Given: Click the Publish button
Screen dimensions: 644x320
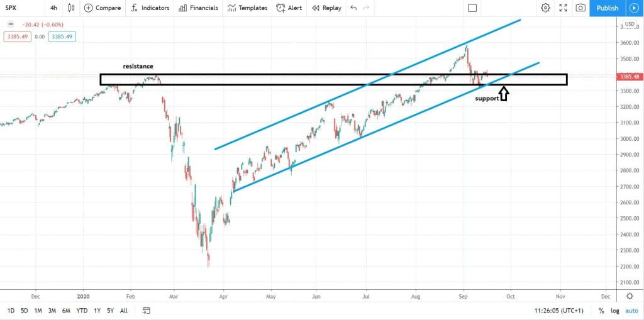Looking at the screenshot, I should [x=607, y=8].
